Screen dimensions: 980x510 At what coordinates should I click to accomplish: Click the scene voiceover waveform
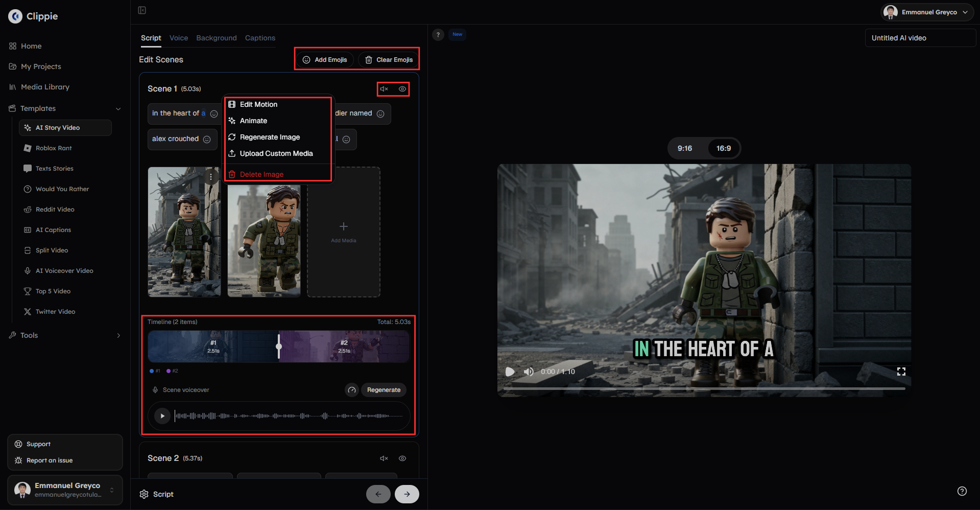[x=289, y=416]
